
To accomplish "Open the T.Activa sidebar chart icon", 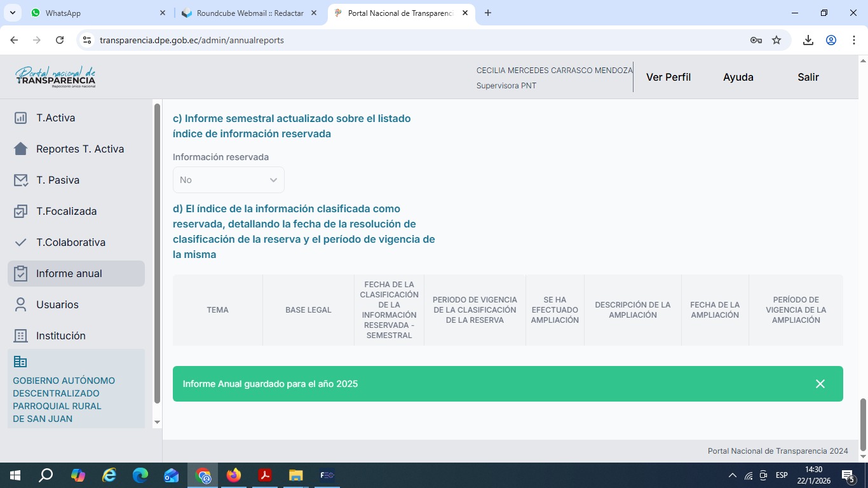I will [20, 118].
